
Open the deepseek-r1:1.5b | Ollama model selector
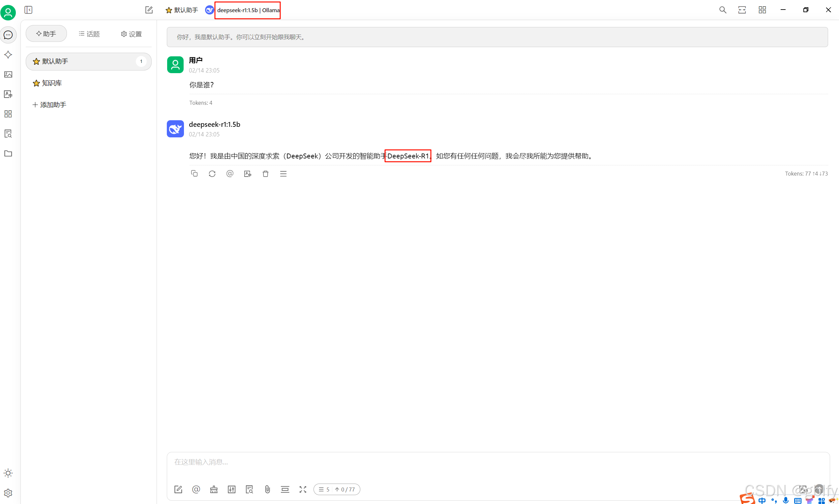tap(247, 10)
